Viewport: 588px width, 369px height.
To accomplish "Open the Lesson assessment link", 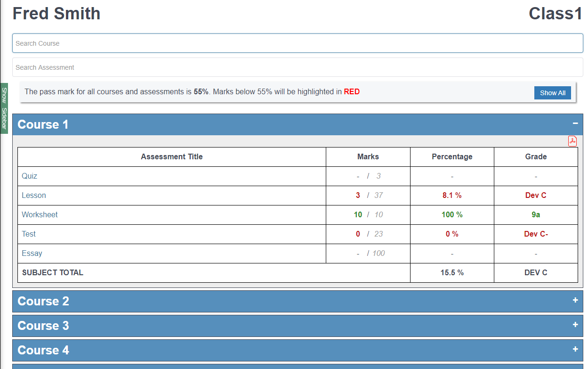I will pyautogui.click(x=34, y=195).
